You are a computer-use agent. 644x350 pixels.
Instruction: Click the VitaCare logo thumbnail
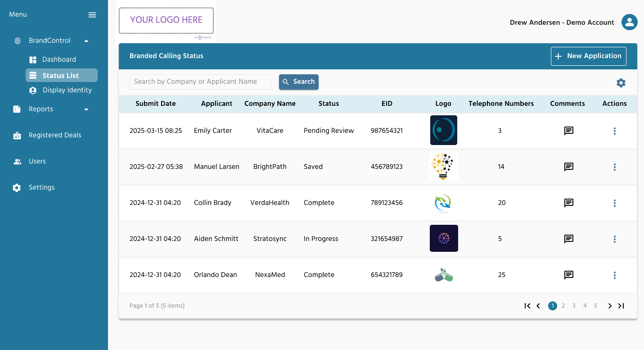click(x=444, y=130)
